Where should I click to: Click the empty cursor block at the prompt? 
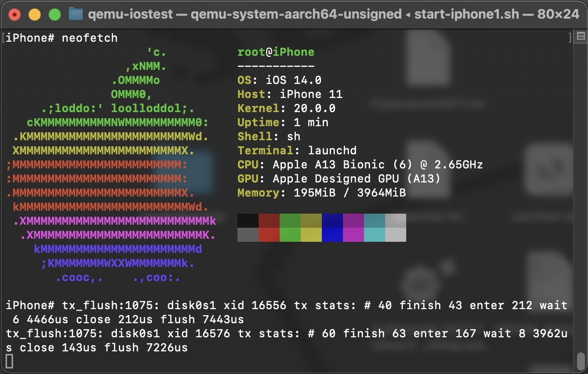[x=9, y=361]
